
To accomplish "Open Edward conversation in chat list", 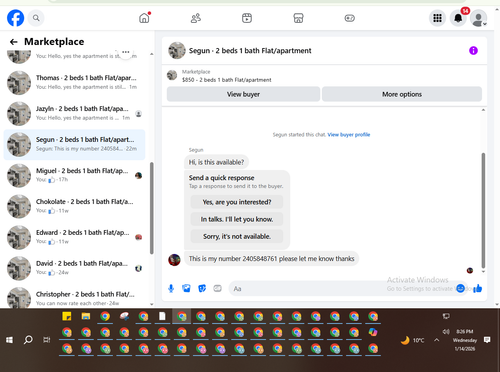I will pos(74,237).
